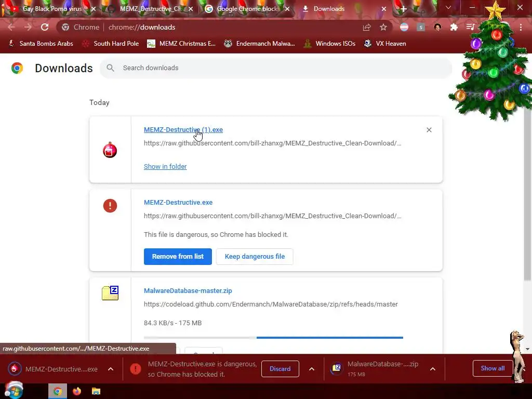Open MEMZ-Destructive (1).exe file link

[183, 129]
